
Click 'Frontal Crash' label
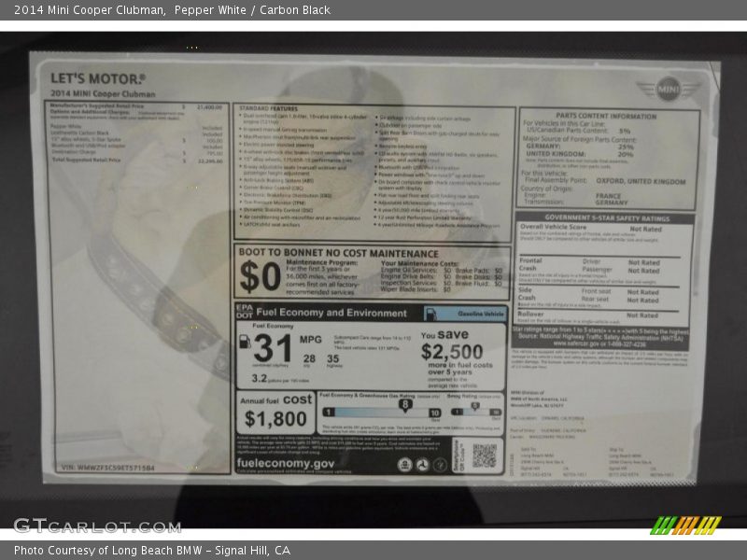click(x=530, y=264)
